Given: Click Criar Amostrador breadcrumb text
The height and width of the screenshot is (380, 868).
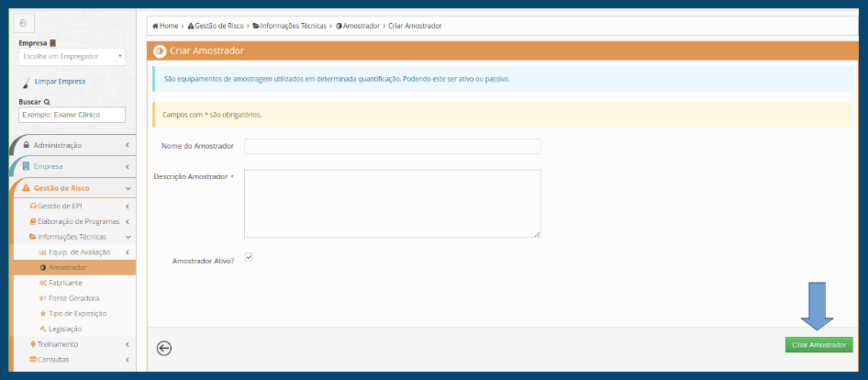Looking at the screenshot, I should coord(415,26).
